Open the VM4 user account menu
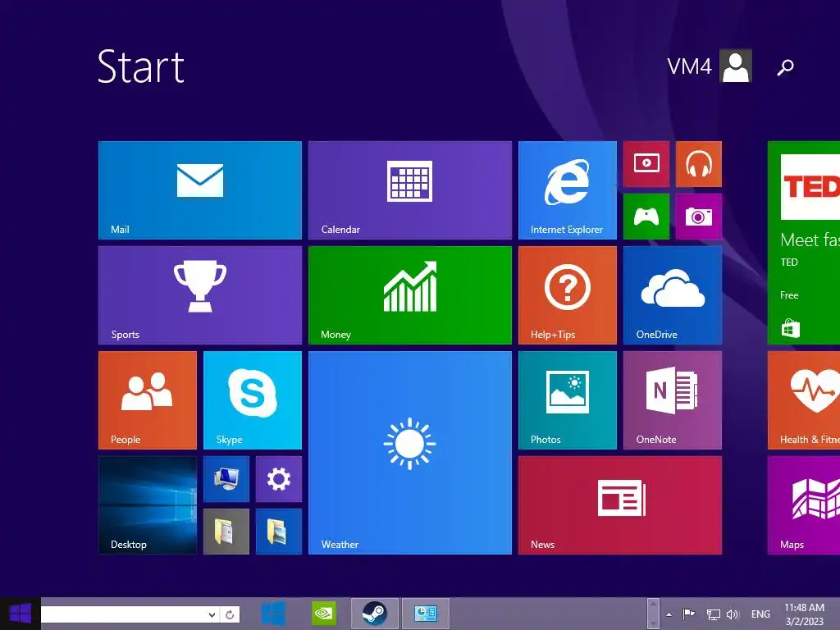The height and width of the screenshot is (630, 840). coord(710,66)
